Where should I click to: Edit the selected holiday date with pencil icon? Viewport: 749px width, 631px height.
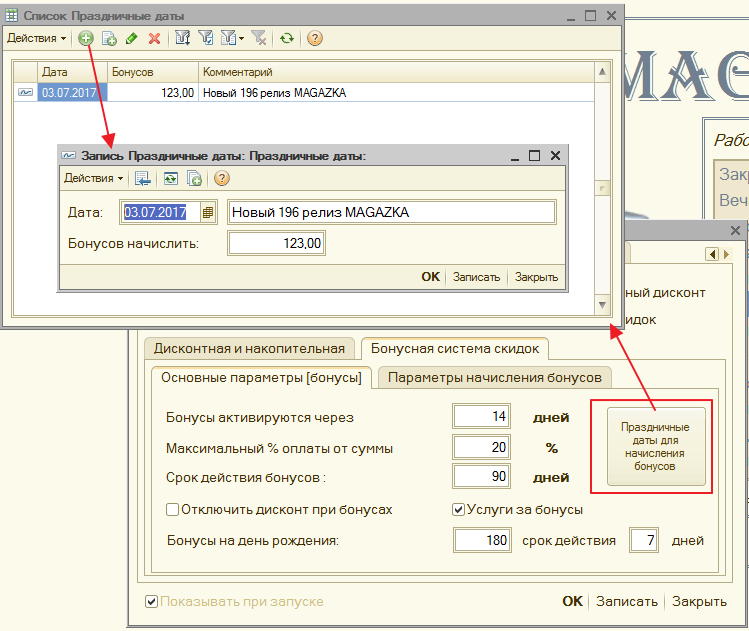(x=132, y=38)
